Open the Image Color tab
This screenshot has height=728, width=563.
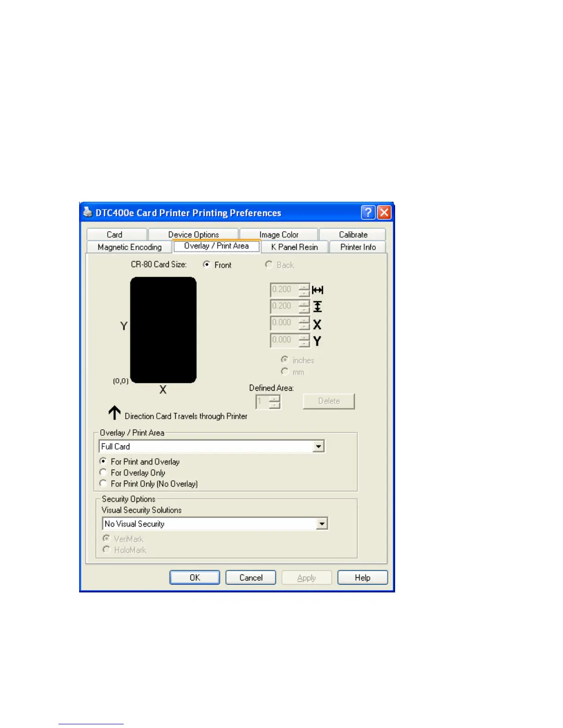coord(279,234)
